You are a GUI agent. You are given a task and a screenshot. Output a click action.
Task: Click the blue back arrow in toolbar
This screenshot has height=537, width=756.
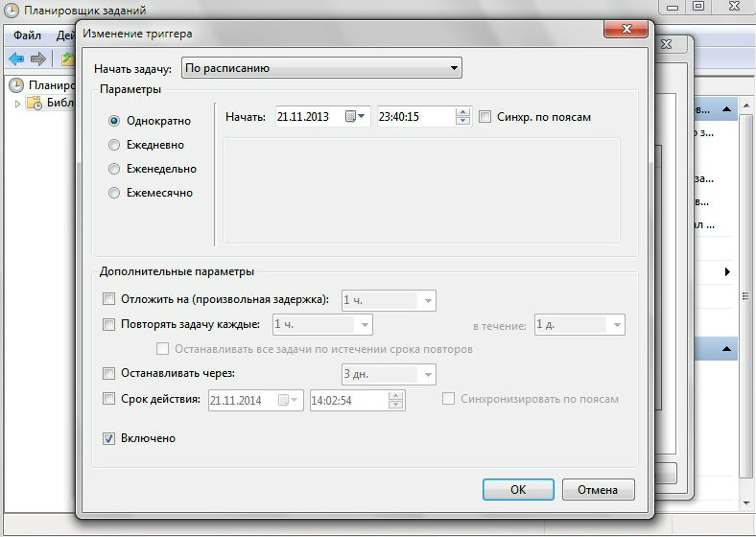[16, 59]
